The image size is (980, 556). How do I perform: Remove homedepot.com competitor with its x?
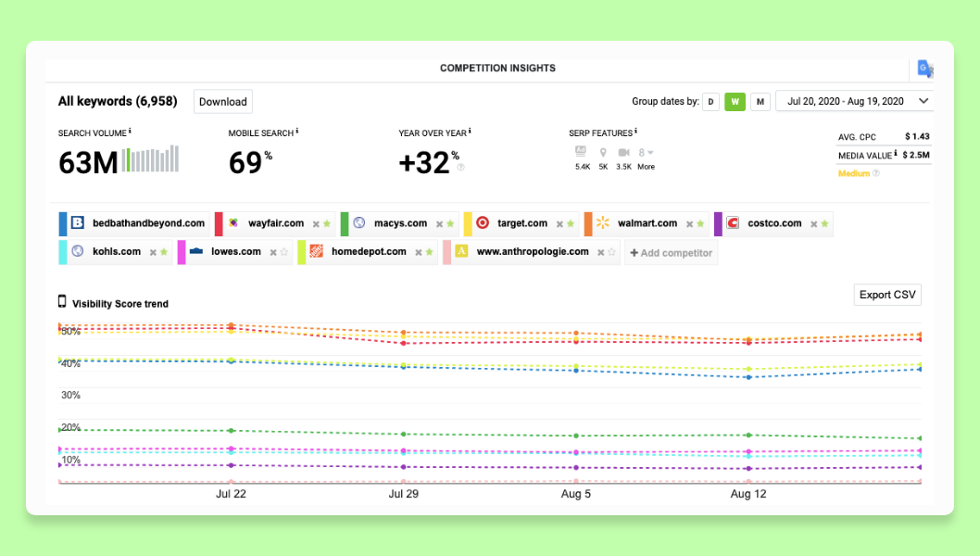(418, 252)
